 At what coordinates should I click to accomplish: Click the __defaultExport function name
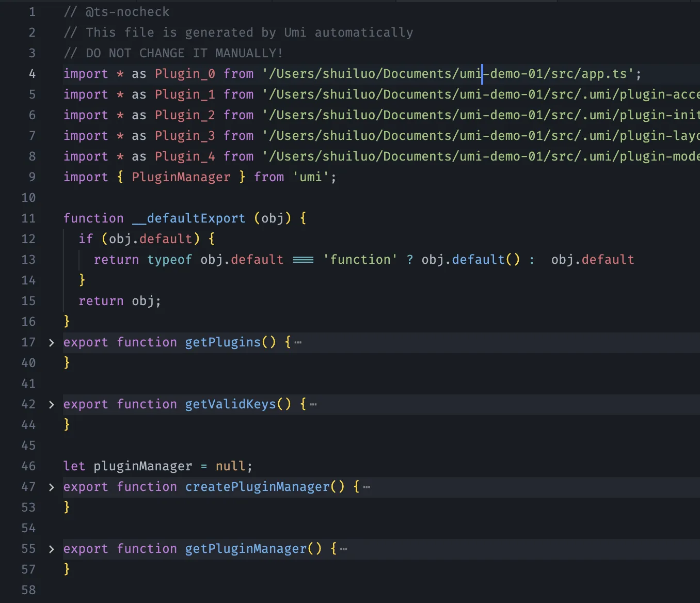coord(189,218)
